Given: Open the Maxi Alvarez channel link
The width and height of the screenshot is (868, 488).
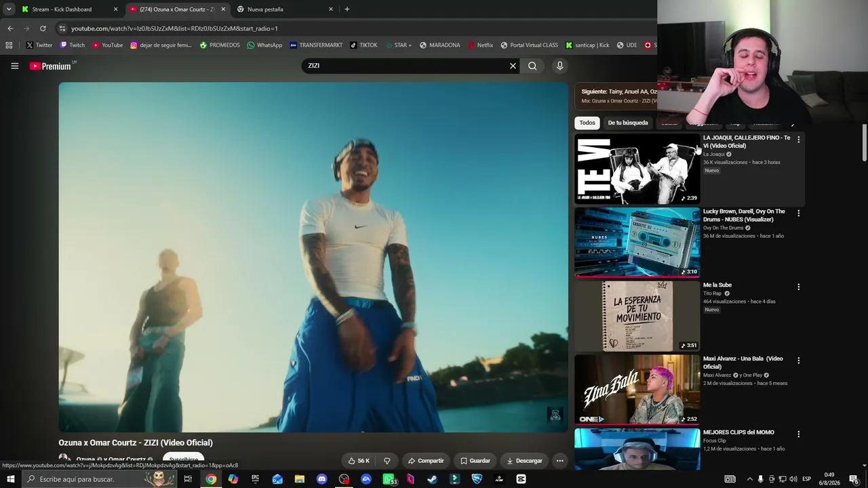Looking at the screenshot, I should coord(717,375).
